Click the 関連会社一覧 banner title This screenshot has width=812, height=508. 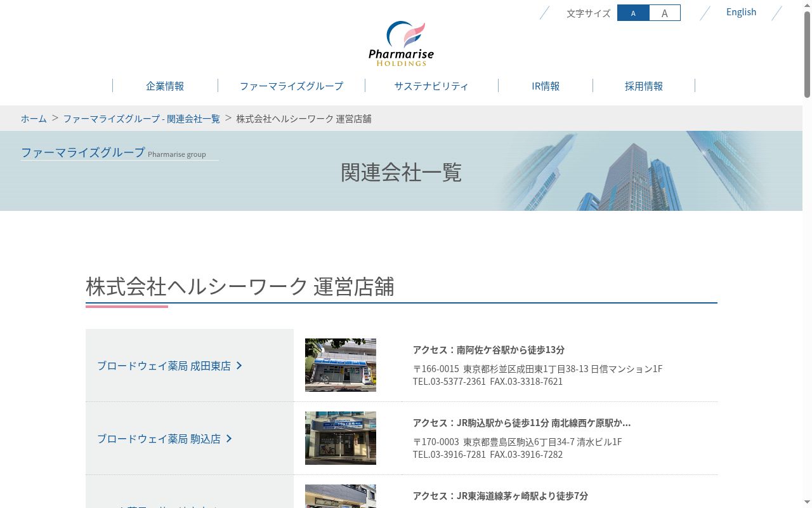pos(401,173)
